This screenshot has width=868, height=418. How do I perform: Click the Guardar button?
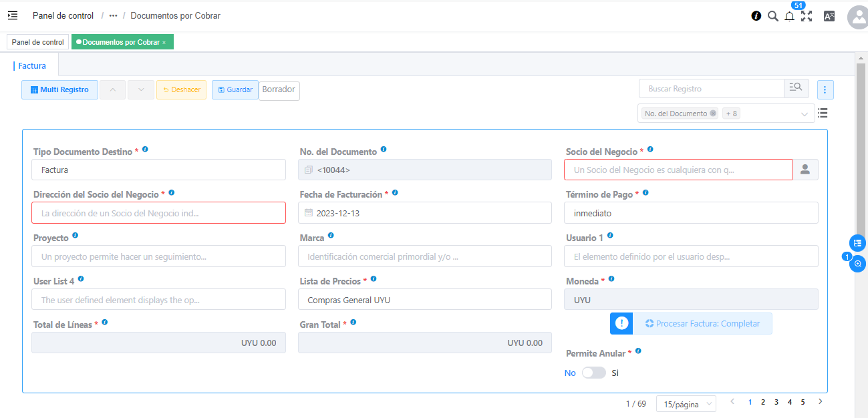(235, 89)
